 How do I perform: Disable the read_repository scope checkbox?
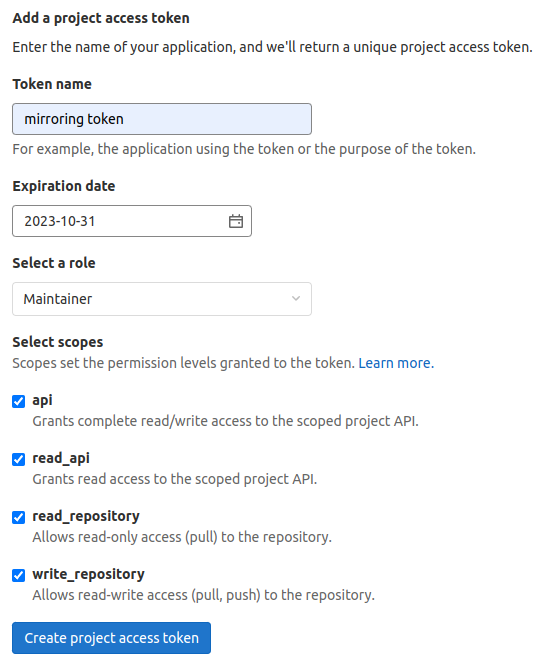19,517
